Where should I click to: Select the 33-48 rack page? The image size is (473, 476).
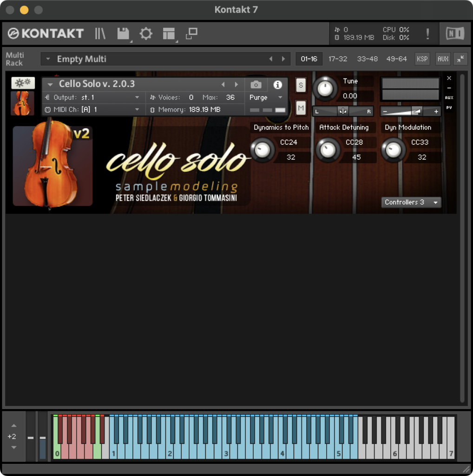[367, 59]
